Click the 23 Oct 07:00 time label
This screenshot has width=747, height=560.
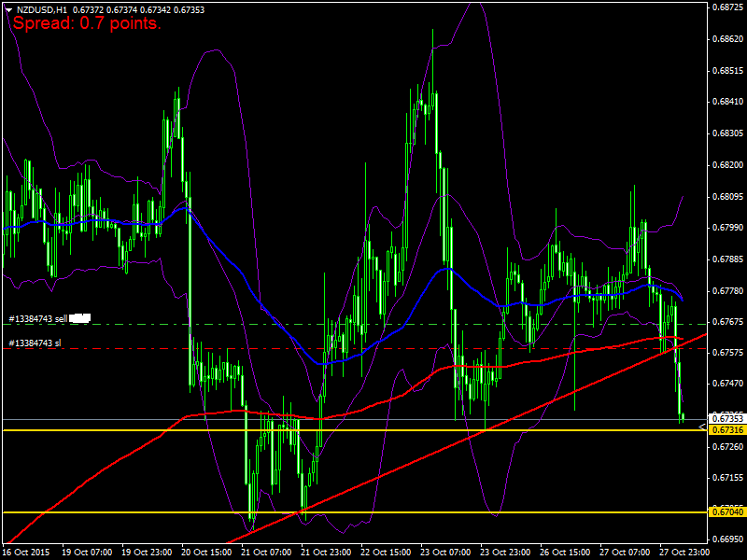click(x=446, y=552)
